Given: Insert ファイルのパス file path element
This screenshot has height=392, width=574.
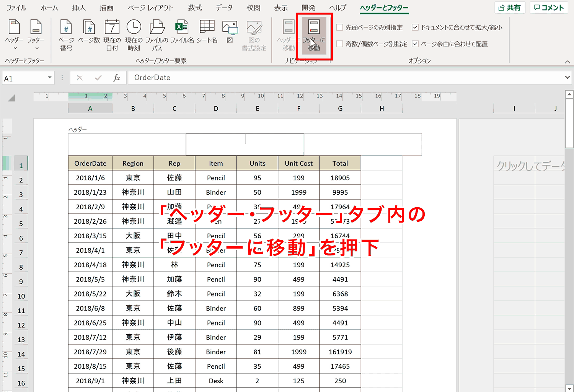Looking at the screenshot, I should (x=157, y=35).
